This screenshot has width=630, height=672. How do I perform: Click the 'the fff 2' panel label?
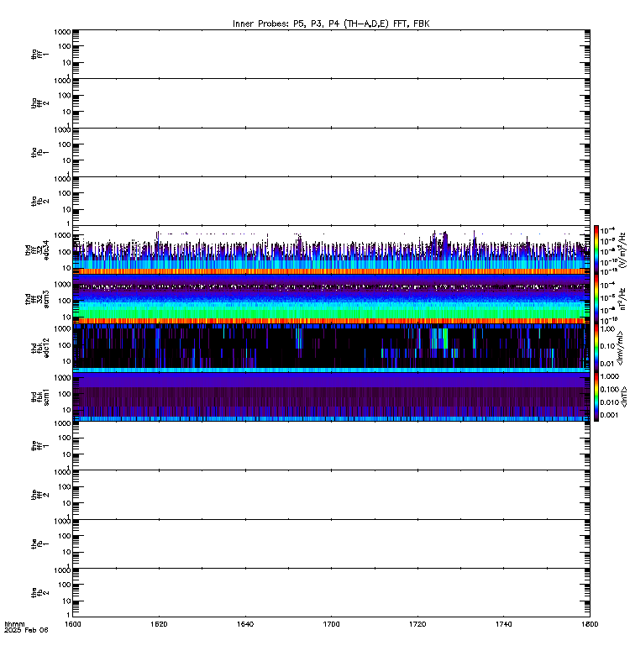(x=39, y=495)
